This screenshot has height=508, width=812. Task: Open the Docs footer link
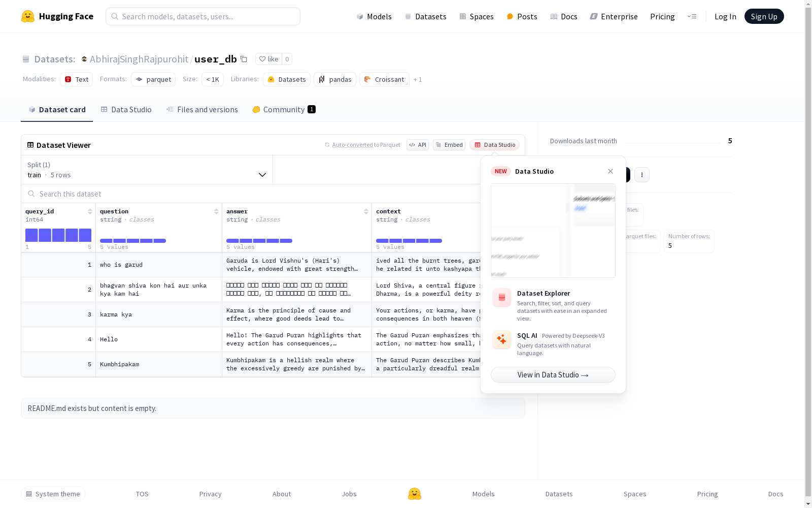tap(775, 494)
